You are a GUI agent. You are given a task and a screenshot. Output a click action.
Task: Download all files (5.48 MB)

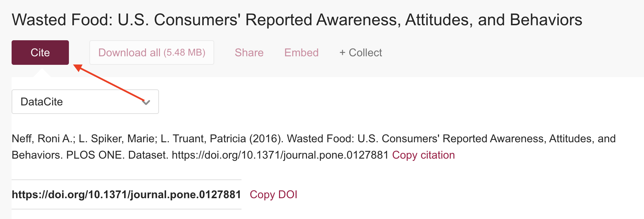[152, 53]
